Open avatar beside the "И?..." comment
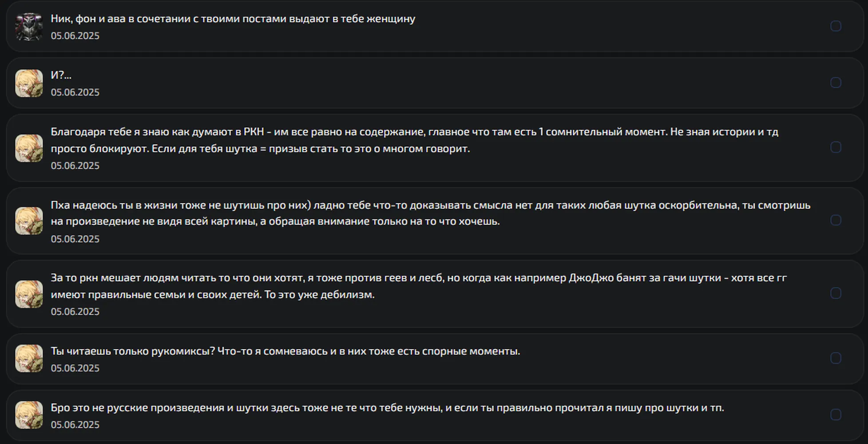 (29, 83)
